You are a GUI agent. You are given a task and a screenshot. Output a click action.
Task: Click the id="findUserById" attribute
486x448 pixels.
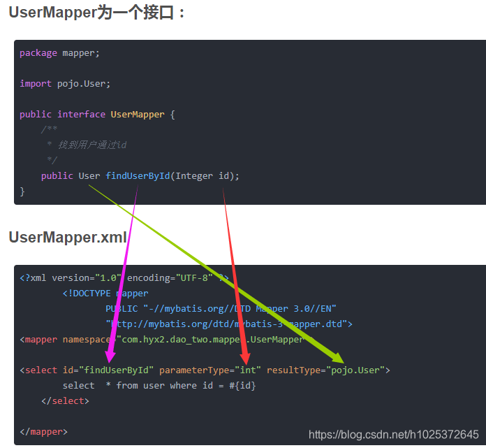pos(108,370)
